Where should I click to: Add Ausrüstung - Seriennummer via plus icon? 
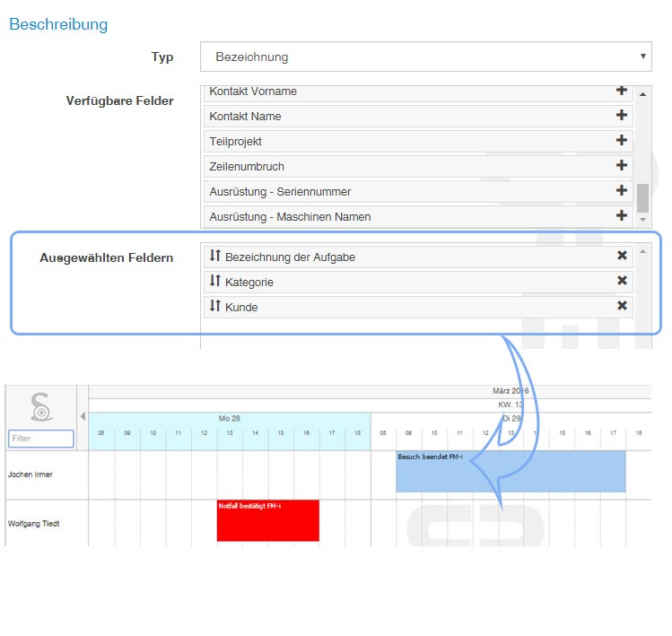[x=621, y=191]
